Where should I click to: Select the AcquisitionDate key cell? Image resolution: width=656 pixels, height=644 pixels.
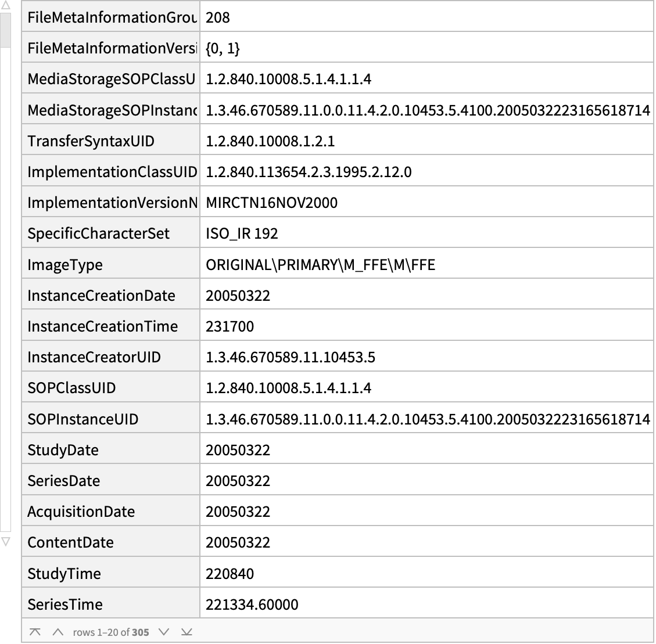pos(81,512)
